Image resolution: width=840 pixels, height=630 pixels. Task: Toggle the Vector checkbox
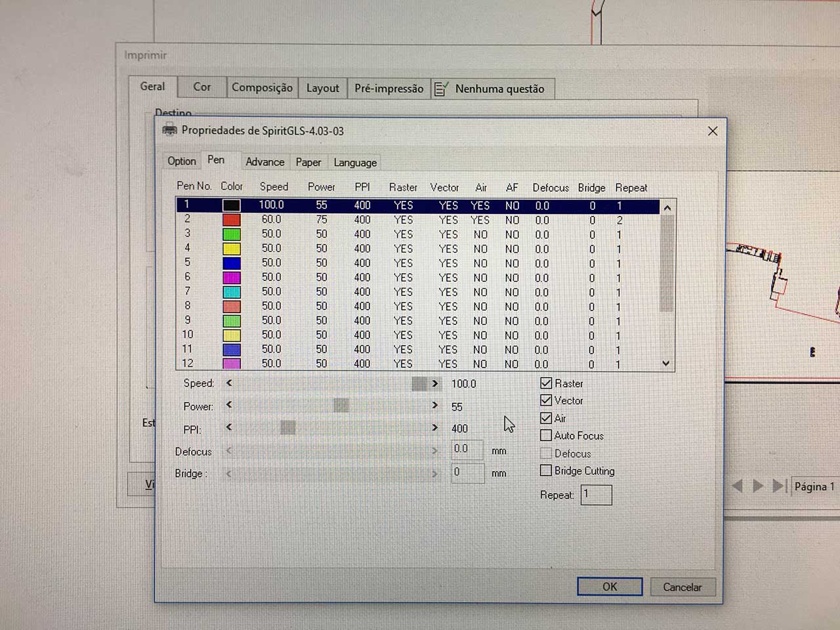[546, 400]
